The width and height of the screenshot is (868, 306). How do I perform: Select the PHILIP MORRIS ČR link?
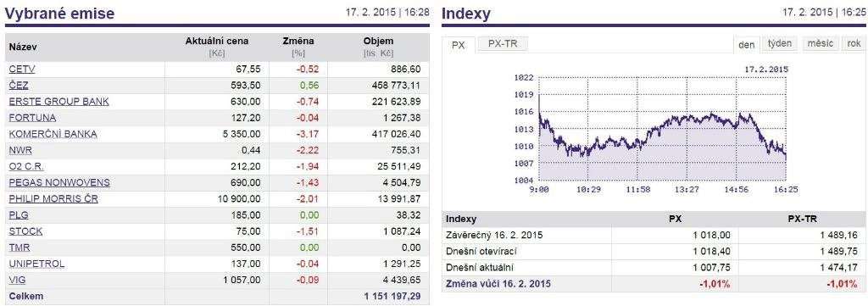53,198
